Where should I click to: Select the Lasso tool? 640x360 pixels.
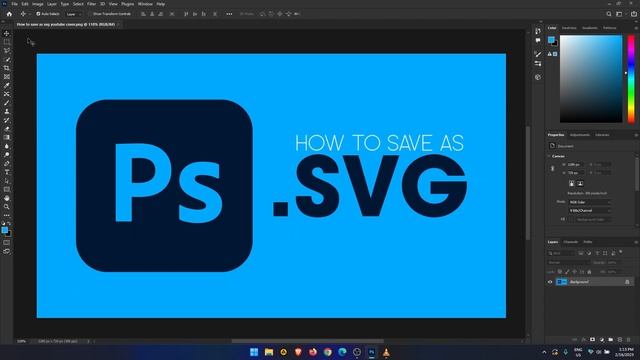7,51
